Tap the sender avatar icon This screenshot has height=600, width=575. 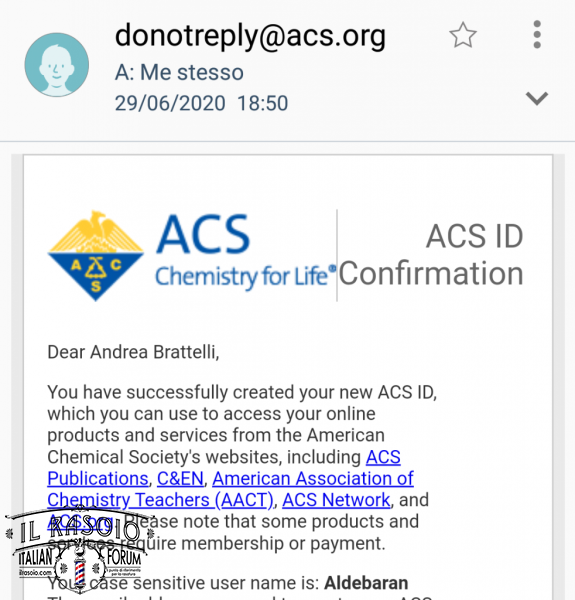pyautogui.click(x=57, y=65)
